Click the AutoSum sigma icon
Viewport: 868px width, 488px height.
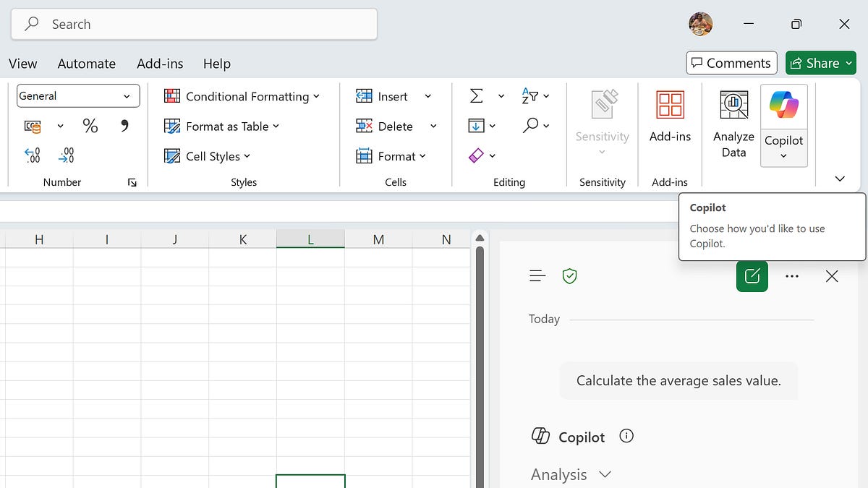click(x=476, y=96)
